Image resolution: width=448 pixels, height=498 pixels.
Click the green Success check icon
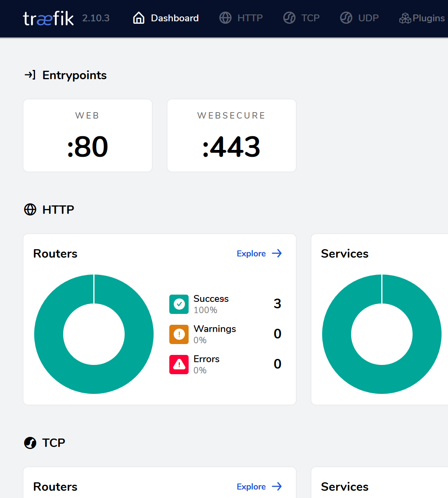pyautogui.click(x=179, y=304)
